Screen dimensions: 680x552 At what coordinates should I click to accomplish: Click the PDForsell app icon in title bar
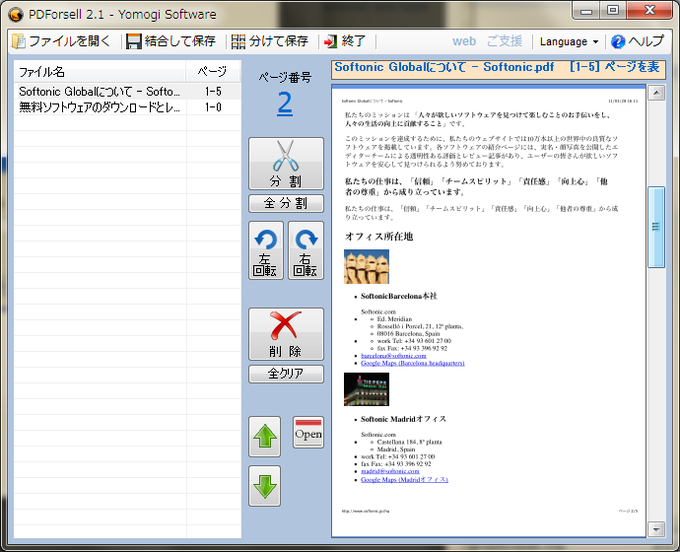(x=16, y=14)
